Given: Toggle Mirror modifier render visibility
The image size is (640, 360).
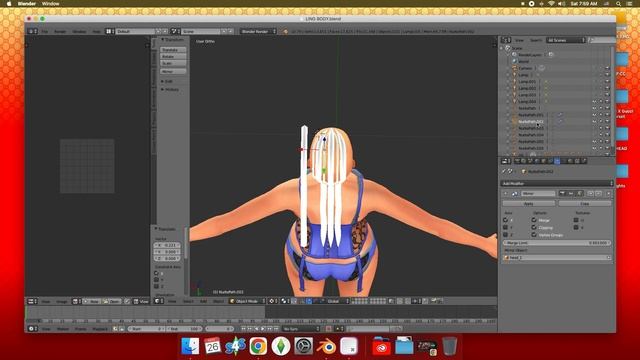Looking at the screenshot, I should pyautogui.click(x=562, y=193).
